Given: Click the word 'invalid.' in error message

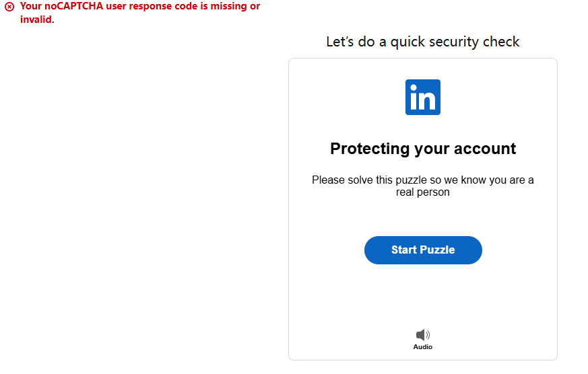Looking at the screenshot, I should point(37,20).
